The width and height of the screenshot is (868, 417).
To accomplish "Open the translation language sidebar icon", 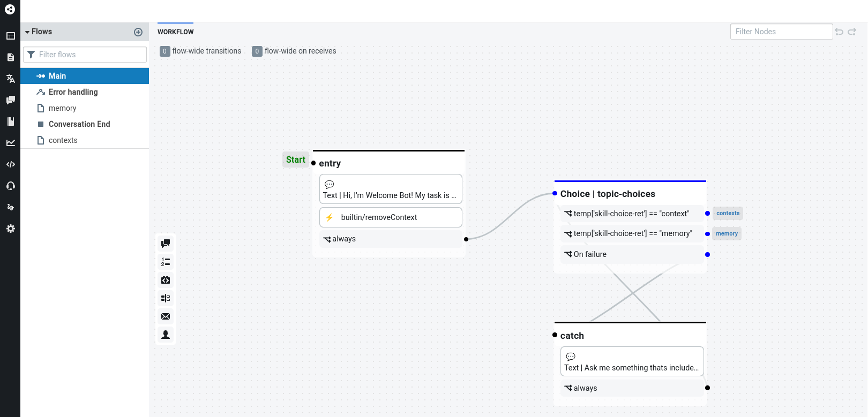I will (10, 79).
